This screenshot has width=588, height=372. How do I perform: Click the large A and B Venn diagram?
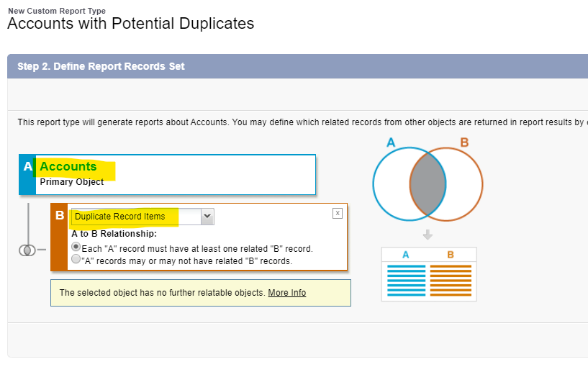pos(428,183)
